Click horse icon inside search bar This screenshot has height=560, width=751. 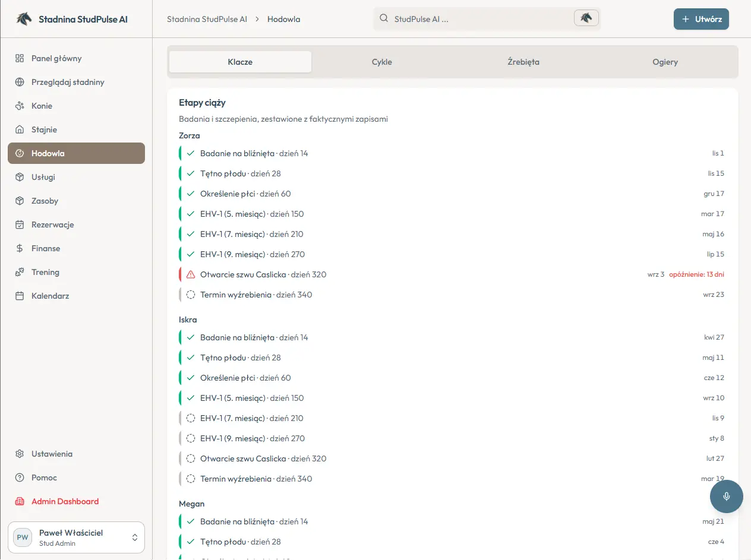(586, 18)
